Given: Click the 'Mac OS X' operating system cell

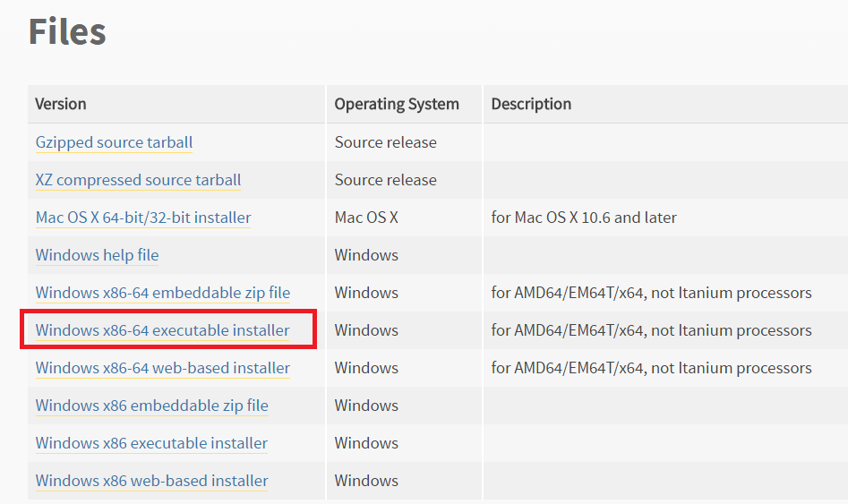Looking at the screenshot, I should (x=366, y=218).
